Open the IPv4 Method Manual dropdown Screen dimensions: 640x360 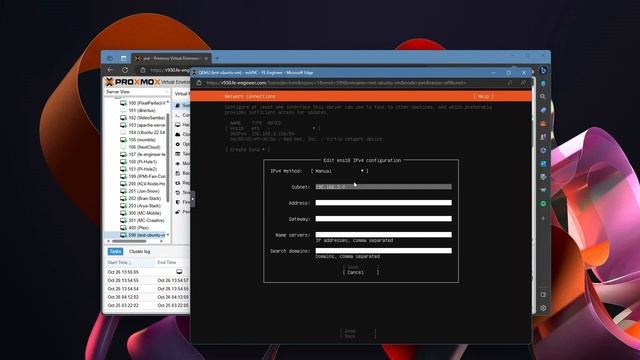pos(340,171)
